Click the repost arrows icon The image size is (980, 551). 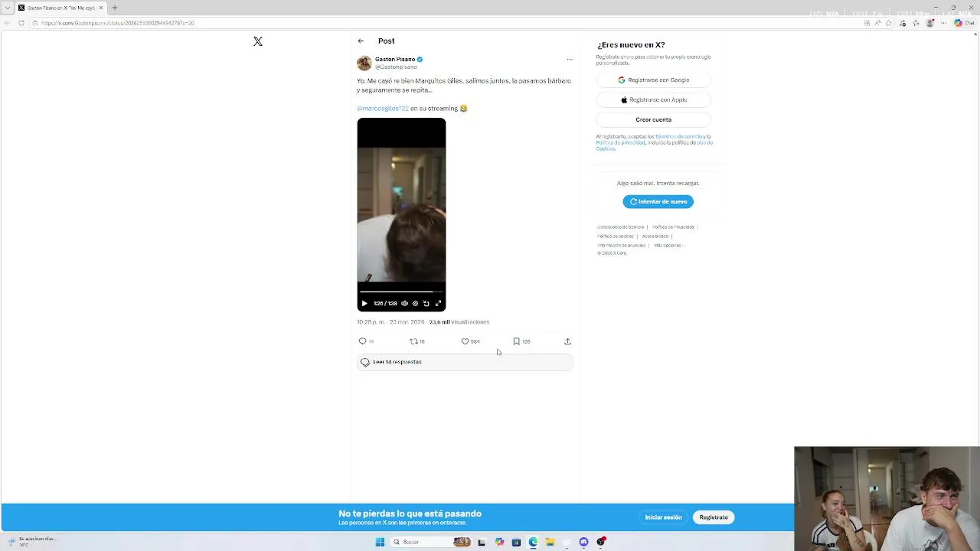(x=413, y=341)
